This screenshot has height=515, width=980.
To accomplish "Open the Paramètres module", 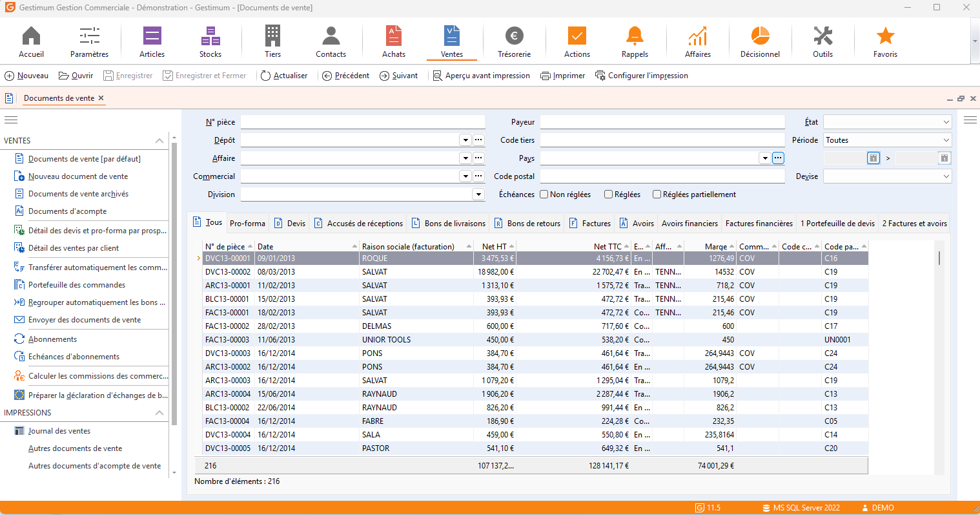I will 89,42.
